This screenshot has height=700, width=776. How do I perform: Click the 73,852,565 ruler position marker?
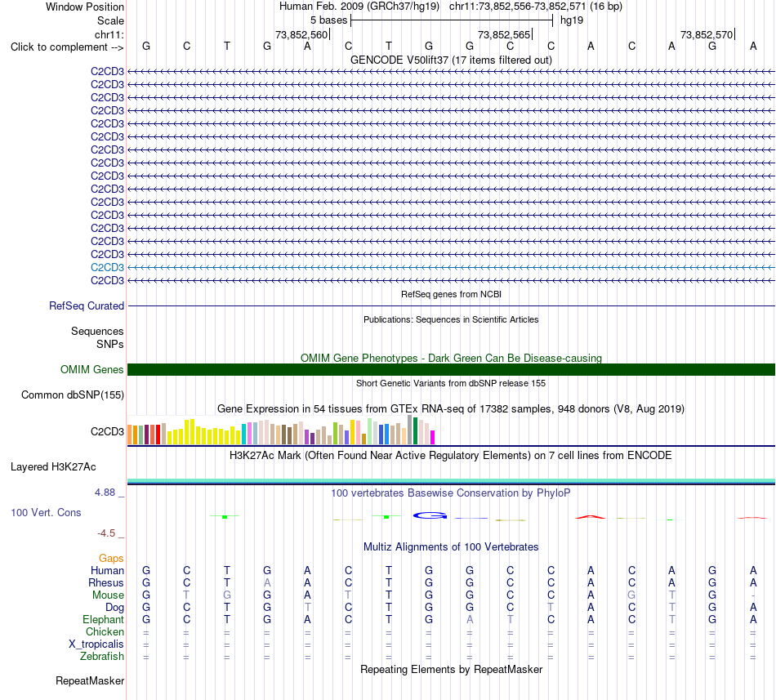pyautogui.click(x=504, y=34)
